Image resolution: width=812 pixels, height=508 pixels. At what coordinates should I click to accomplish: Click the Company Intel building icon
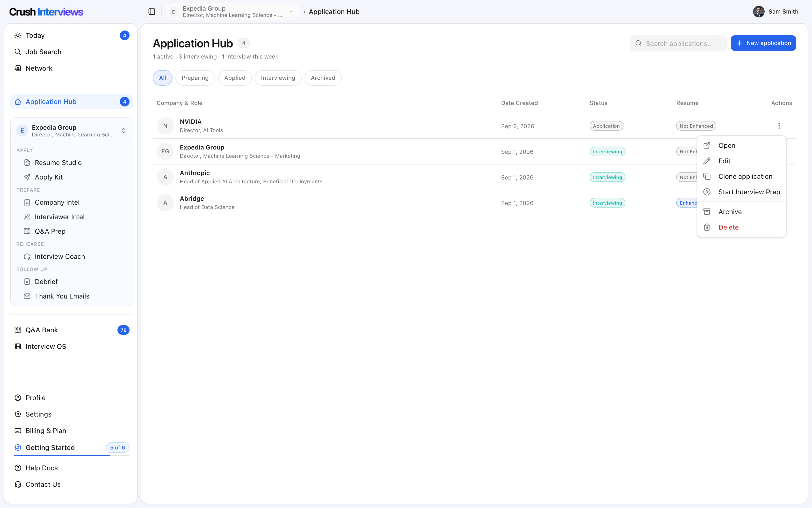point(27,202)
